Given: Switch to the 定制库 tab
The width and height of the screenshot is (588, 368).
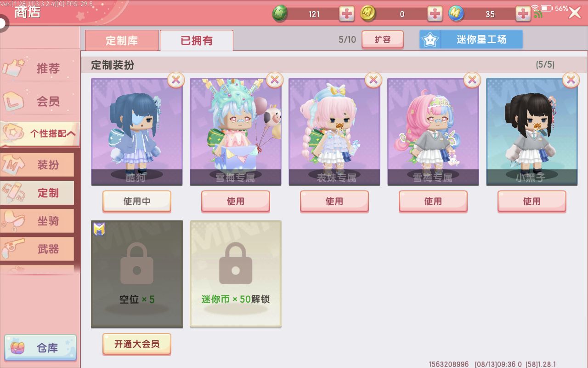Looking at the screenshot, I should click(122, 40).
